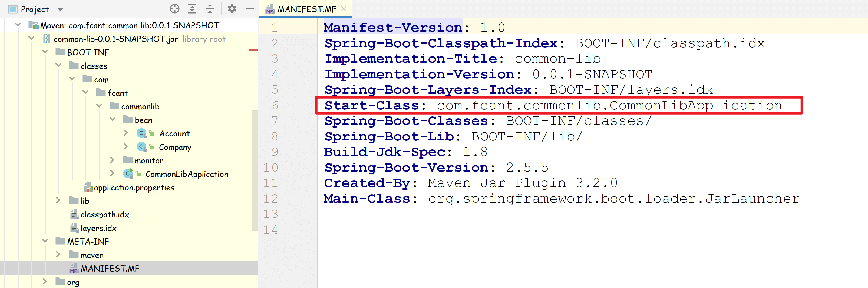Collapse the com folder
Image resolution: width=868 pixels, height=288 pixels.
click(72, 79)
